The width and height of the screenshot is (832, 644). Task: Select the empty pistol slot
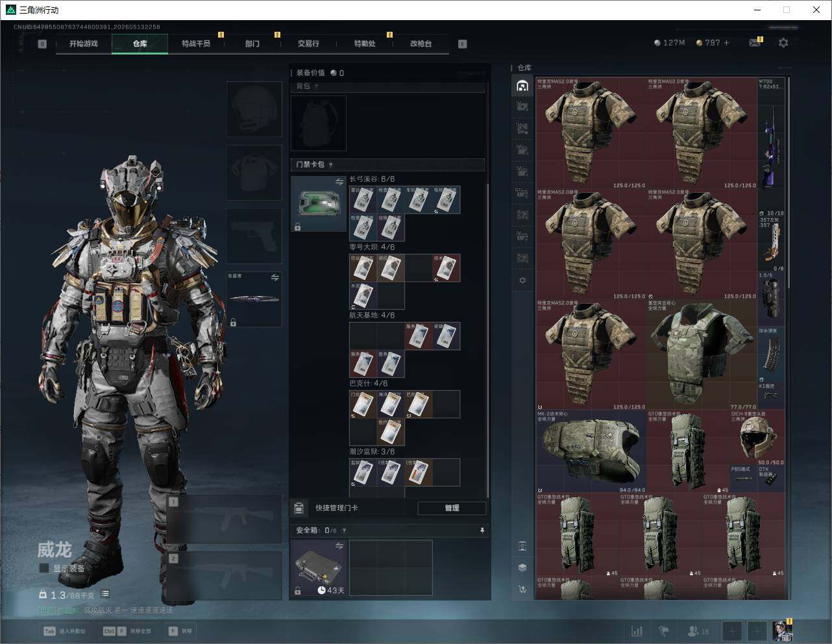coord(254,236)
